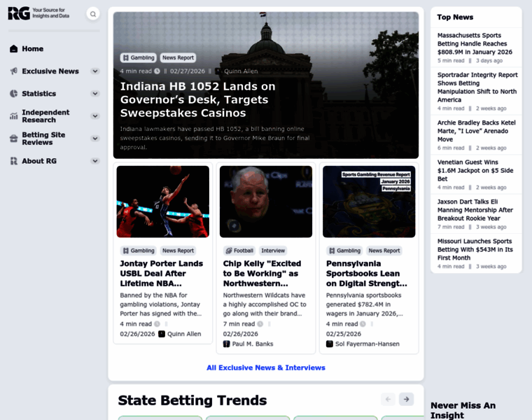Click clock icon on Chip Kelly card
The width and height of the screenshot is (532, 420).
point(260,324)
